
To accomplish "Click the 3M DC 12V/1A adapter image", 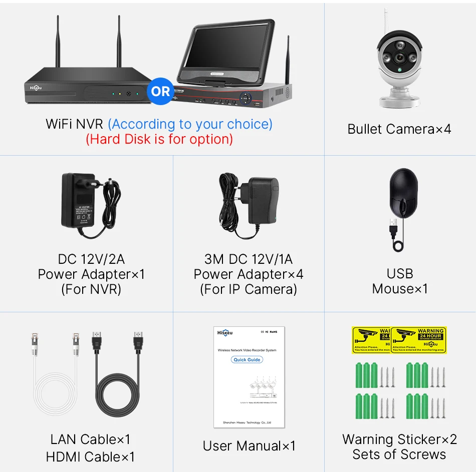I will click(x=249, y=205).
